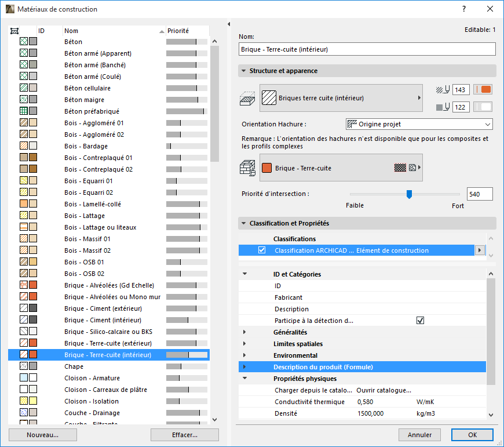Image resolution: width=504 pixels, height=447 pixels.
Task: Click the Conductivité thermique value 0,580
Action: (x=365, y=402)
